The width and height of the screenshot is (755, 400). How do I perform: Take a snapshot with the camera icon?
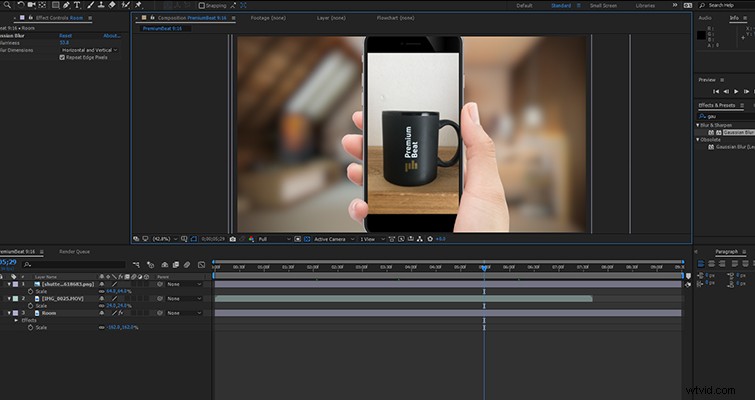point(233,239)
